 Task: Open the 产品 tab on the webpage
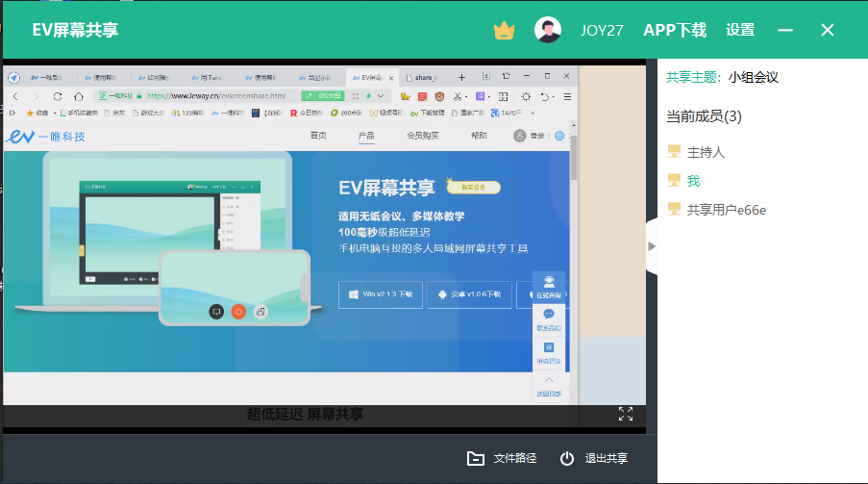pos(366,136)
